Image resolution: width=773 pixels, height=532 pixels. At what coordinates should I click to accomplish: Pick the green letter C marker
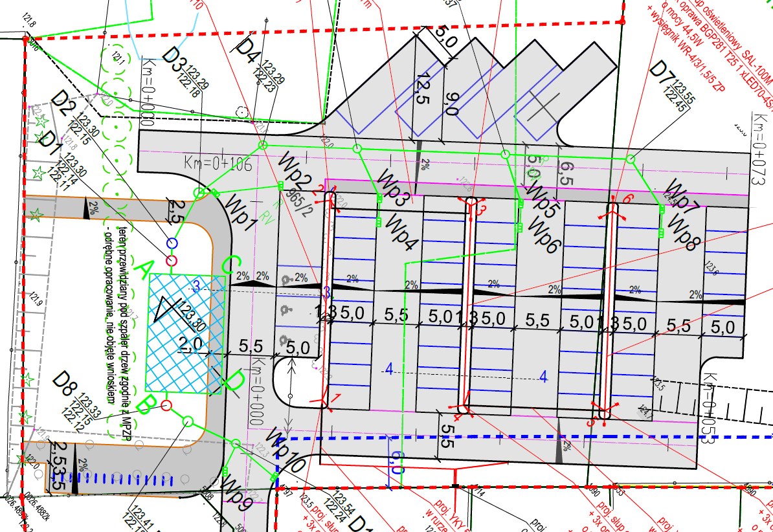point(232,265)
